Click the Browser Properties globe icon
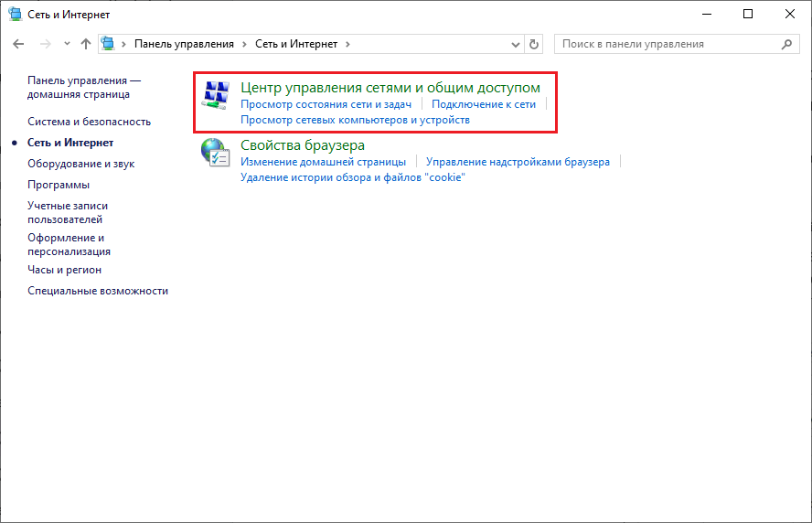Image resolution: width=812 pixels, height=523 pixels. point(216,153)
